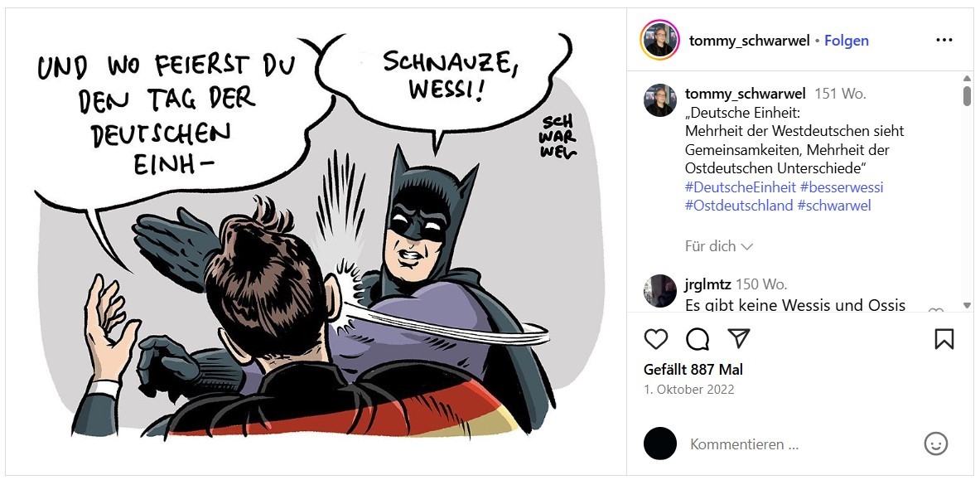View who liked: Gefällt 887 Mal
980x480 pixels.
click(x=693, y=370)
